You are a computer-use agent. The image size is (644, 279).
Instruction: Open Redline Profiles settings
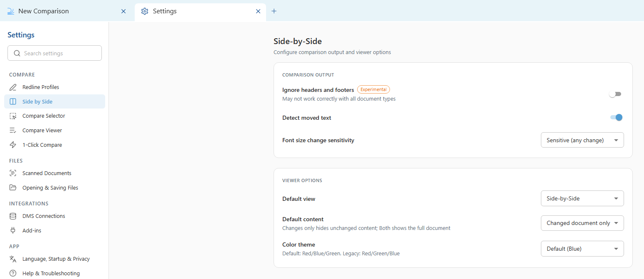pos(54,87)
